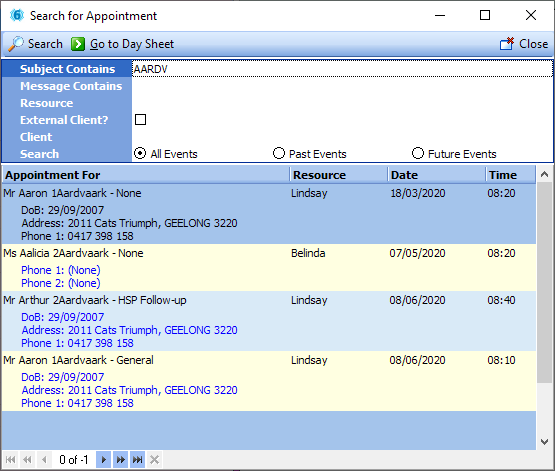Click date 18/03/2020
This screenshot has width=555, height=471.
418,193
